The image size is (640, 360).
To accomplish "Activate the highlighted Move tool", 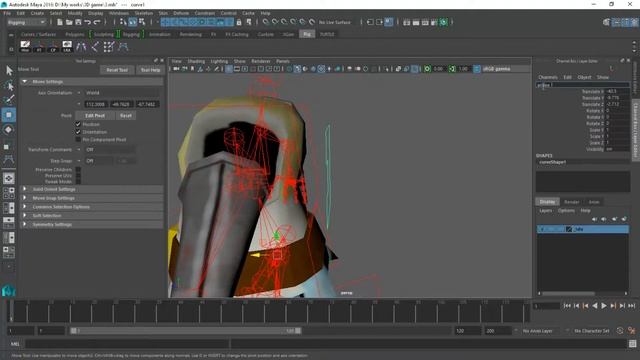I will click(x=9, y=115).
